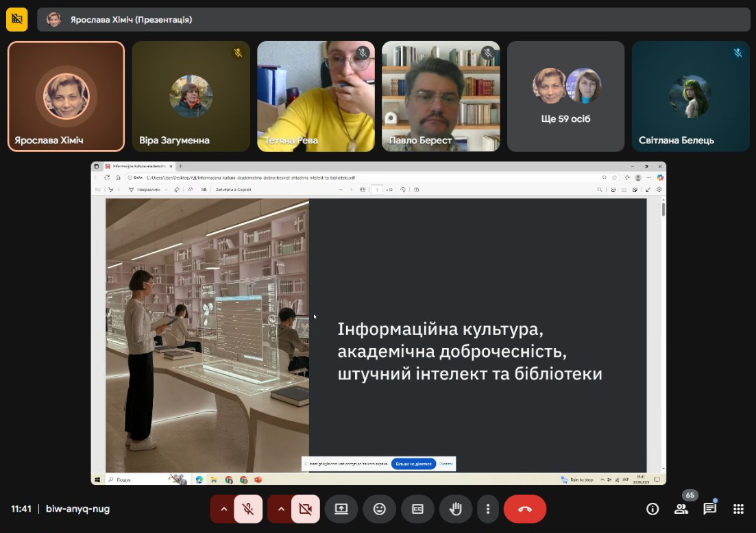This screenshot has width=756, height=533.
Task: Select Тетяна Рева video tile
Action: point(316,97)
